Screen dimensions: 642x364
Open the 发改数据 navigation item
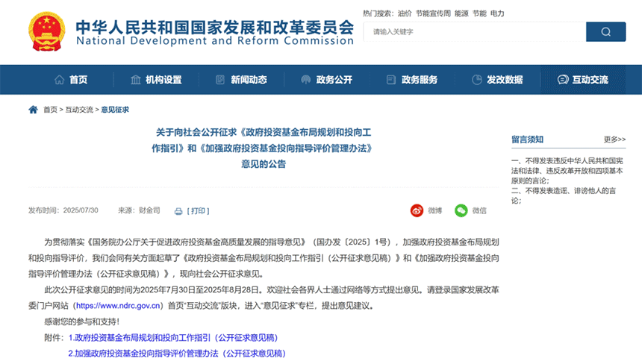click(497, 80)
